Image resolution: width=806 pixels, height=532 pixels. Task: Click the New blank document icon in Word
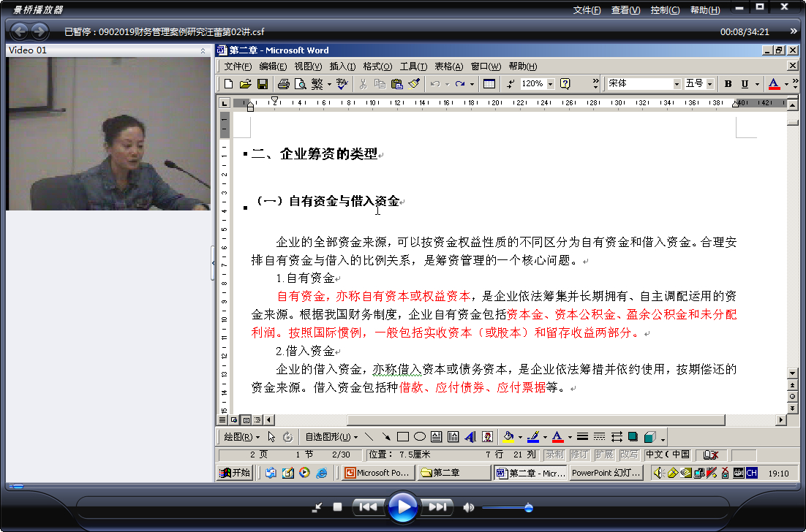(229, 84)
